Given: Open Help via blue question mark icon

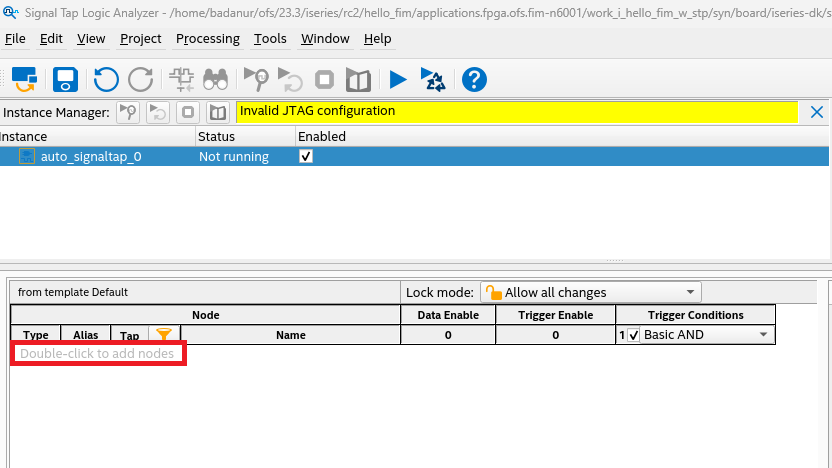Looking at the screenshot, I should [x=474, y=79].
